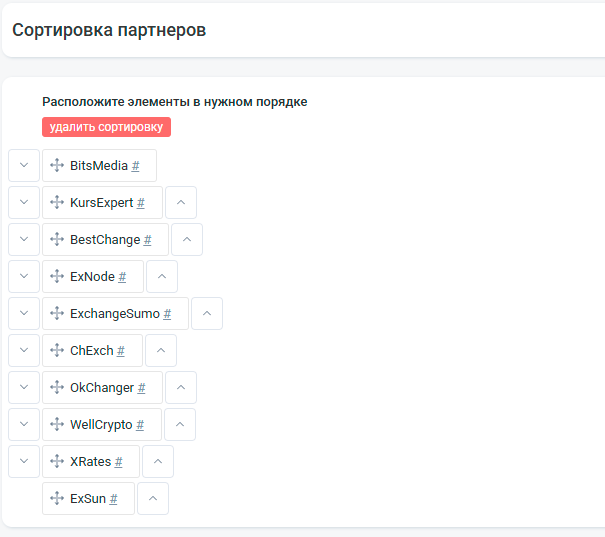
Task: Move BitsMedia down with chevron arrow
Action: point(24,165)
